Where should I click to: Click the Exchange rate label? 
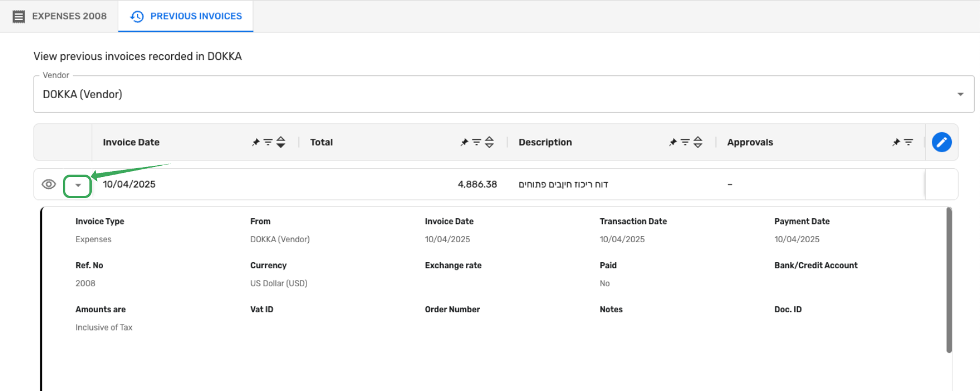point(453,265)
